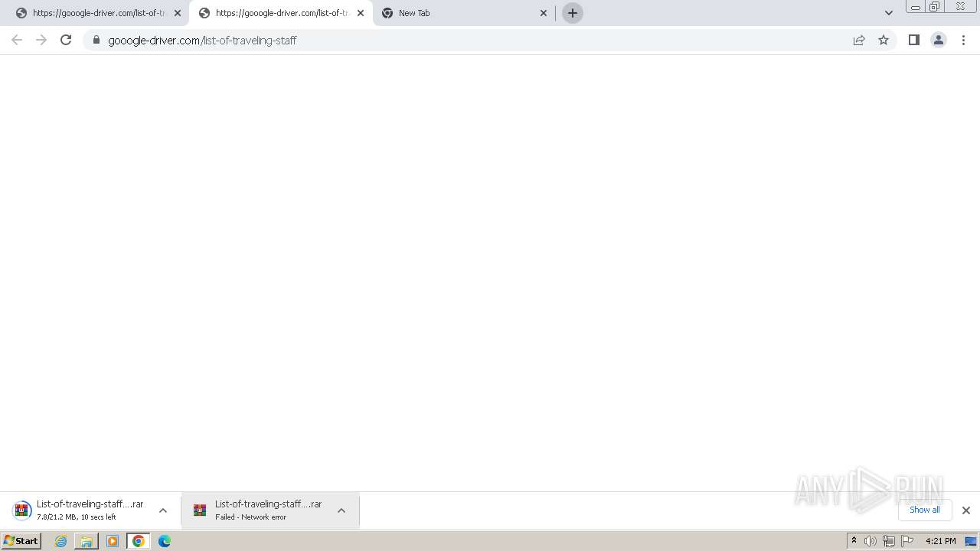Close the New Tab tab
The width and height of the screenshot is (980, 551).
(x=544, y=13)
